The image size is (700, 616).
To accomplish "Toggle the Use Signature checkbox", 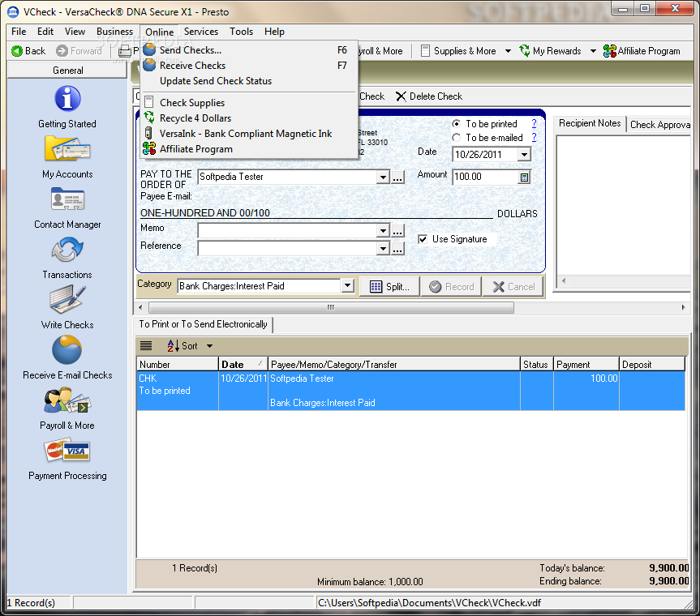I will point(423,239).
